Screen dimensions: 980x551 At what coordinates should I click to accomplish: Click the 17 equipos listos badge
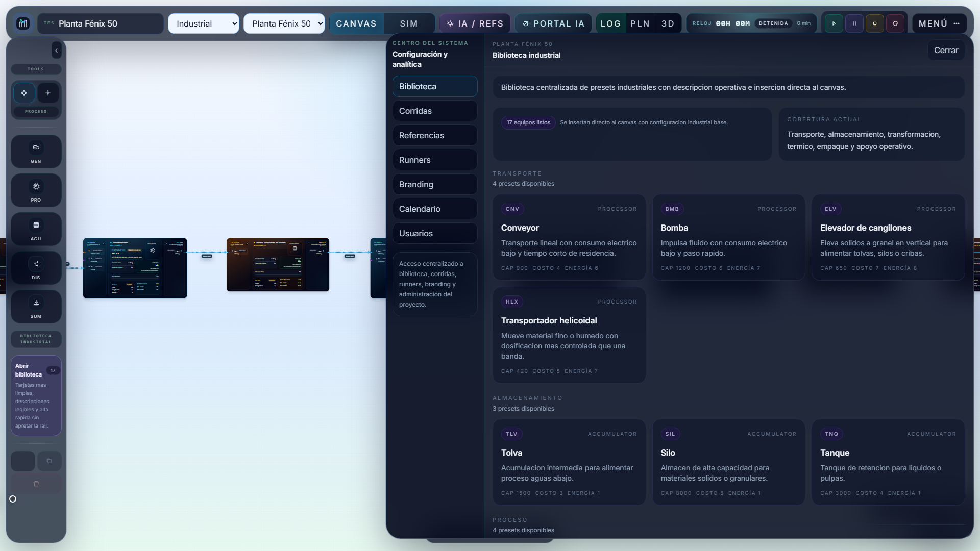coord(528,122)
